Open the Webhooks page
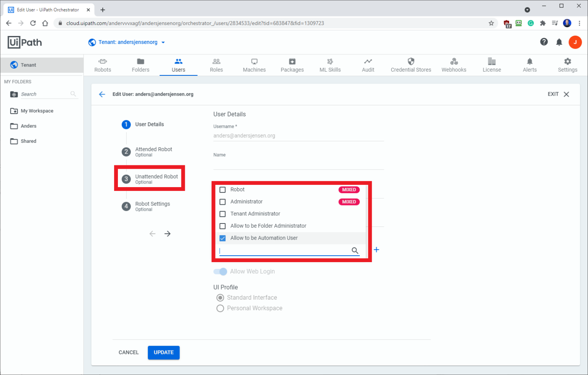588x375 pixels. click(x=454, y=65)
